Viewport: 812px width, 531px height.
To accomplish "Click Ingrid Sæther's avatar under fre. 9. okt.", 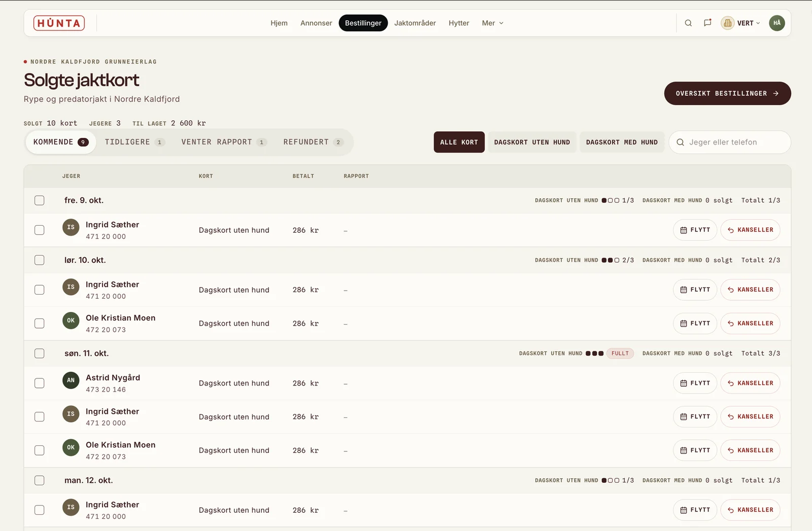I will click(x=71, y=227).
